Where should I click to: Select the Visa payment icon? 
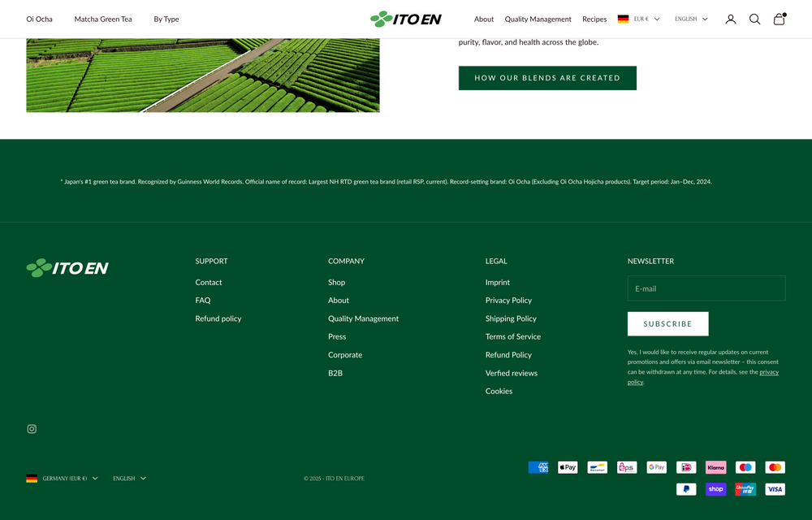coord(775,488)
